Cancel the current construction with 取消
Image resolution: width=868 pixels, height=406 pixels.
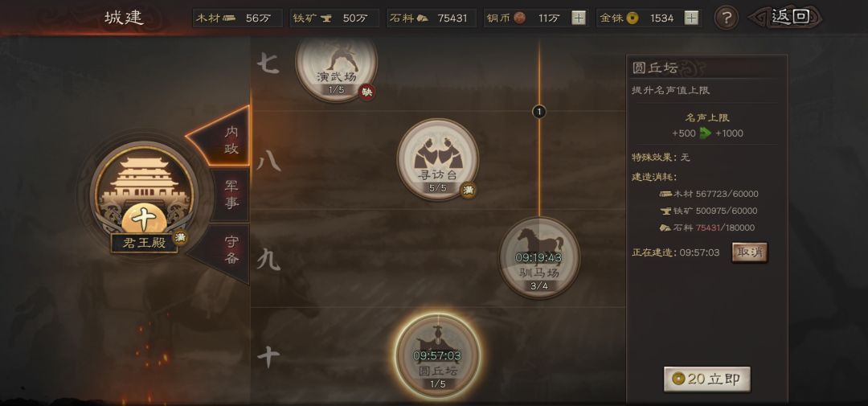750,252
